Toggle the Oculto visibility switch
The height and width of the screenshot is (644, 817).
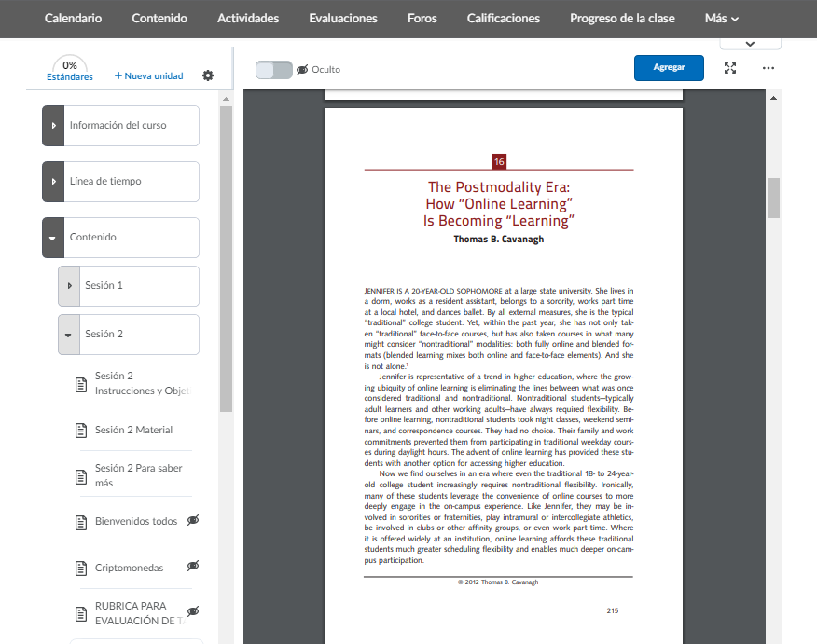[273, 70]
